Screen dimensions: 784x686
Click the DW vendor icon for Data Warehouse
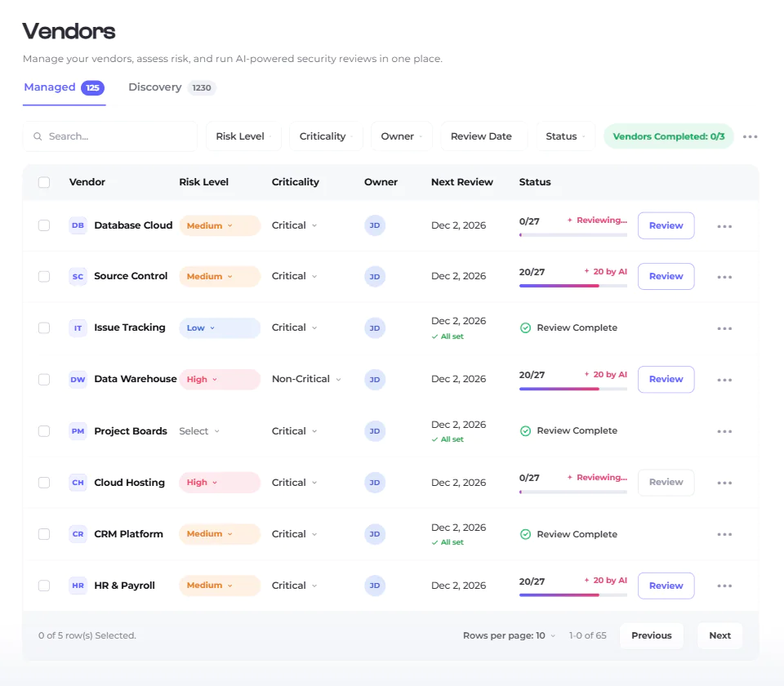pyautogui.click(x=78, y=380)
